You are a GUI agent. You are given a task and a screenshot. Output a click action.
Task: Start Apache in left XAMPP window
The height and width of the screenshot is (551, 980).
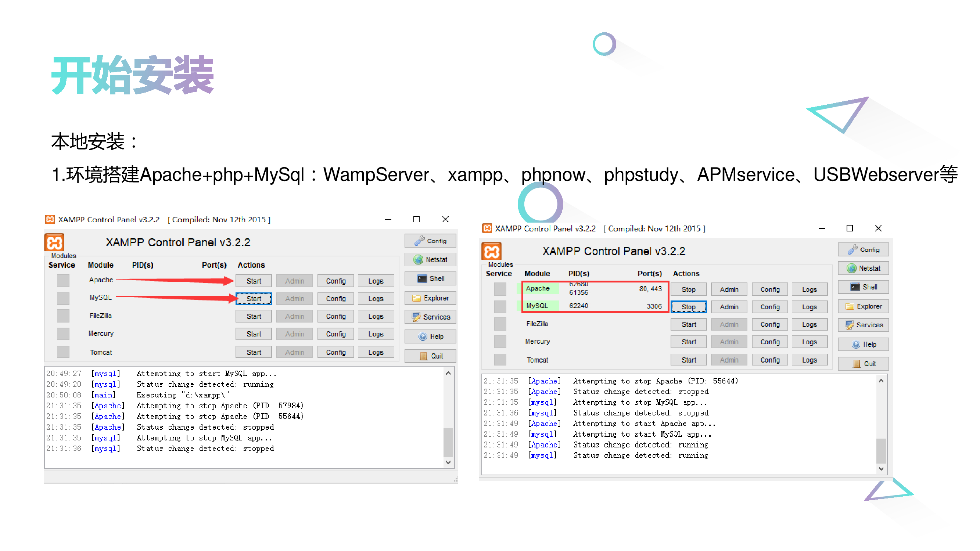(254, 281)
